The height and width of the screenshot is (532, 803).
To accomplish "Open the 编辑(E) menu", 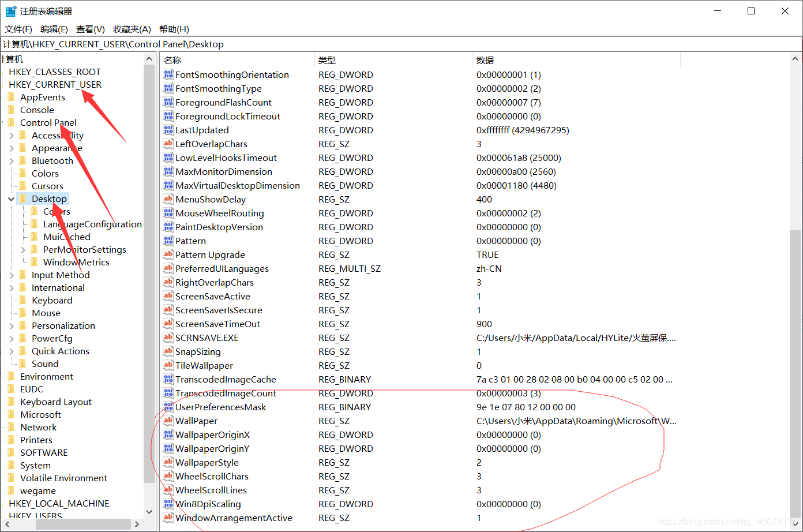I will click(x=54, y=29).
